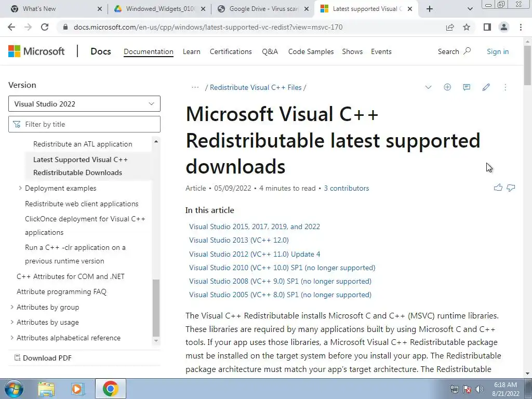This screenshot has width=532, height=399.
Task: Open Windows Explorer from taskbar
Action: coord(46,389)
